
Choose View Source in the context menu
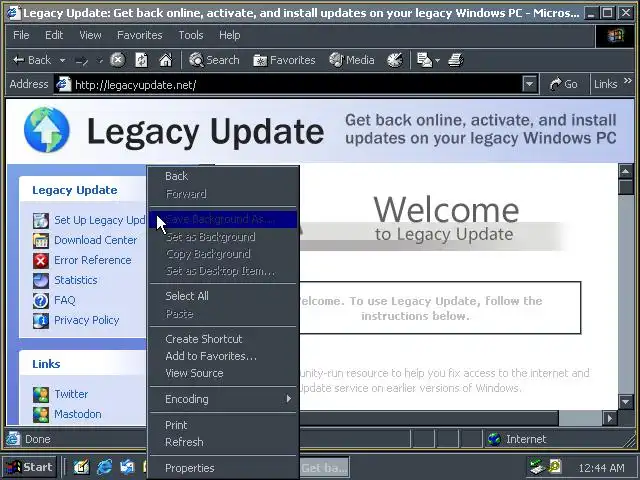[223, 373]
